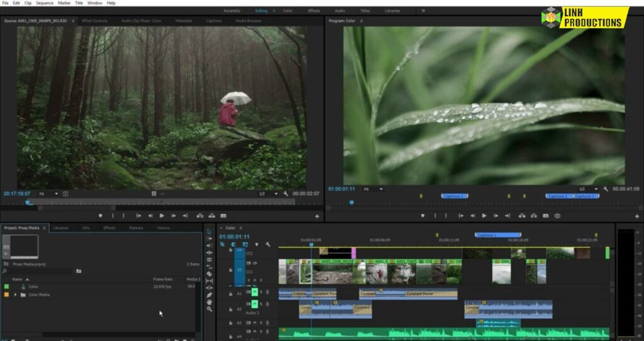The image size is (644, 341).
Task: Click Insert button in Source monitor
Action: coord(200,216)
